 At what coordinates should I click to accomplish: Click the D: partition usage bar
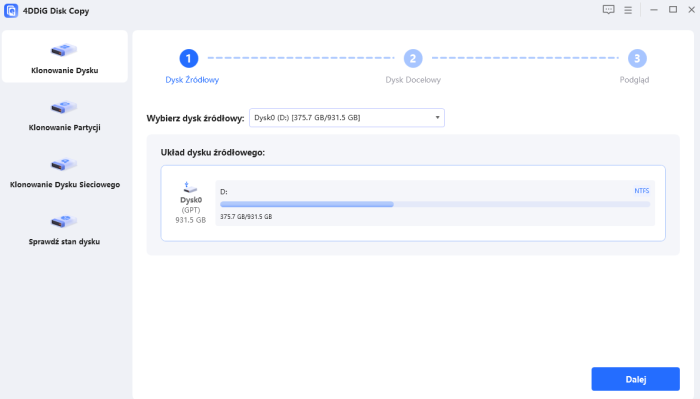coord(435,204)
